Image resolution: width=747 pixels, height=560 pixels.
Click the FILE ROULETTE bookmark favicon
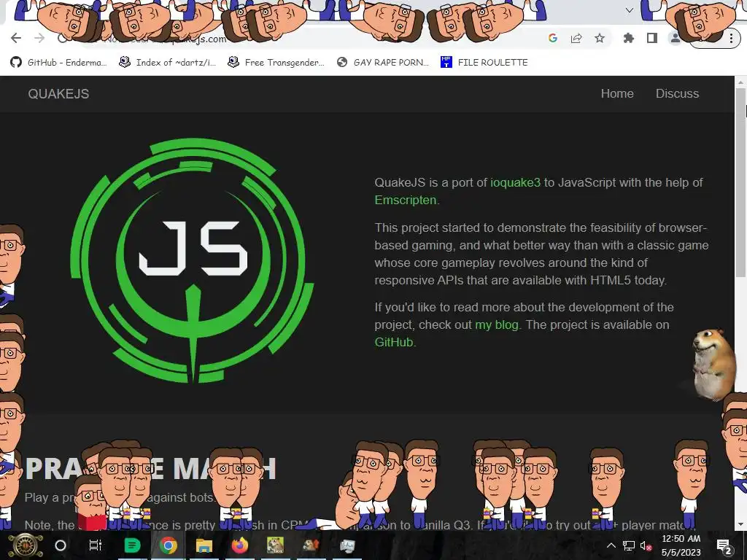[446, 63]
